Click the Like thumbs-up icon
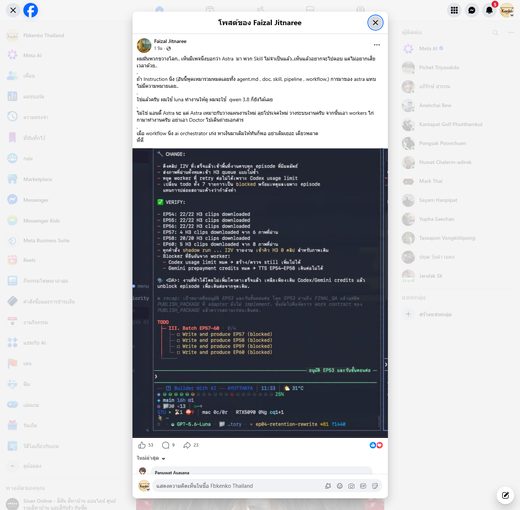The image size is (520, 510). (142, 445)
